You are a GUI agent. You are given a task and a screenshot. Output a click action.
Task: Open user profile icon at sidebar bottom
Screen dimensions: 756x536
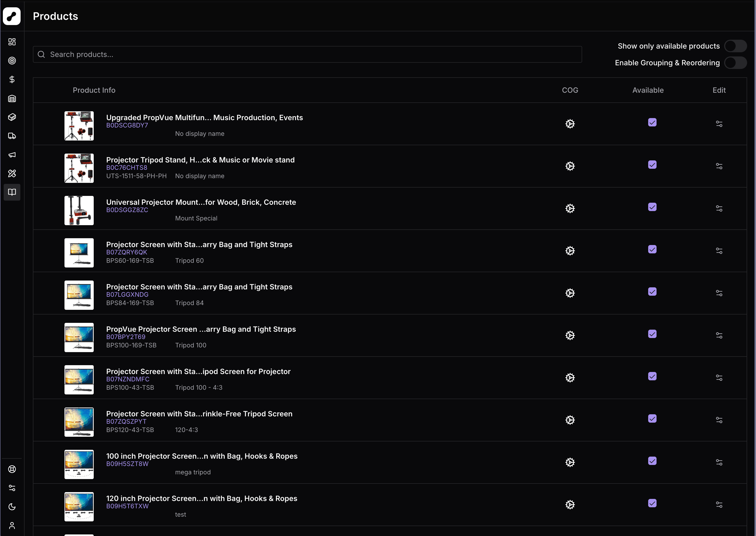(x=12, y=525)
